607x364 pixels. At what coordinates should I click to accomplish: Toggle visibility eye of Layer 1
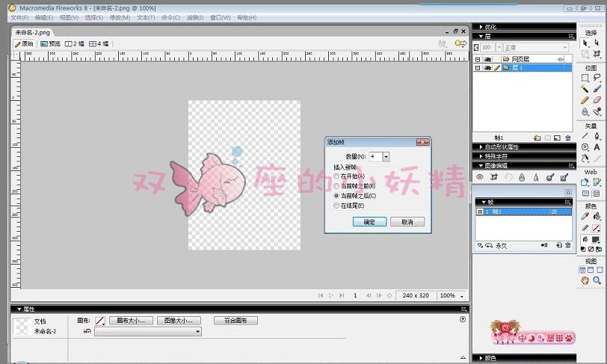click(x=487, y=68)
